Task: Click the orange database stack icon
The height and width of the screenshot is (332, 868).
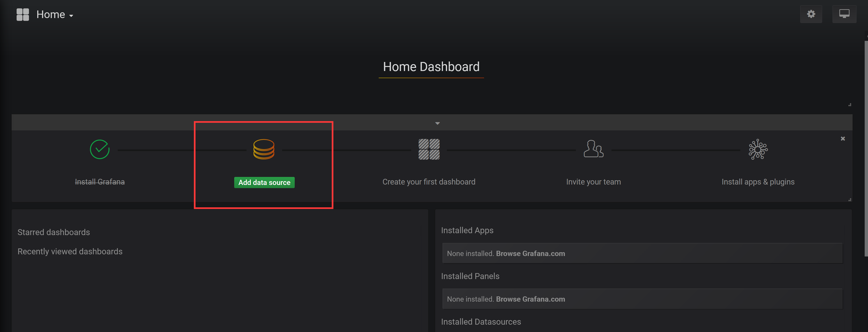Action: click(264, 149)
